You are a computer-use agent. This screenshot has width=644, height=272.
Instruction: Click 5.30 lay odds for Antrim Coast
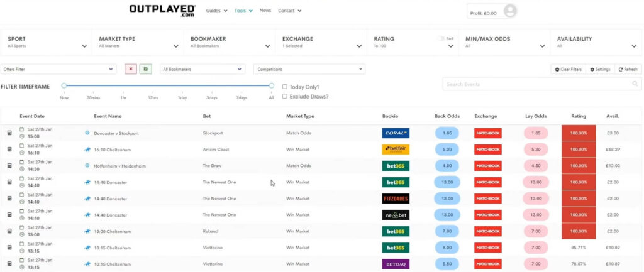536,150
